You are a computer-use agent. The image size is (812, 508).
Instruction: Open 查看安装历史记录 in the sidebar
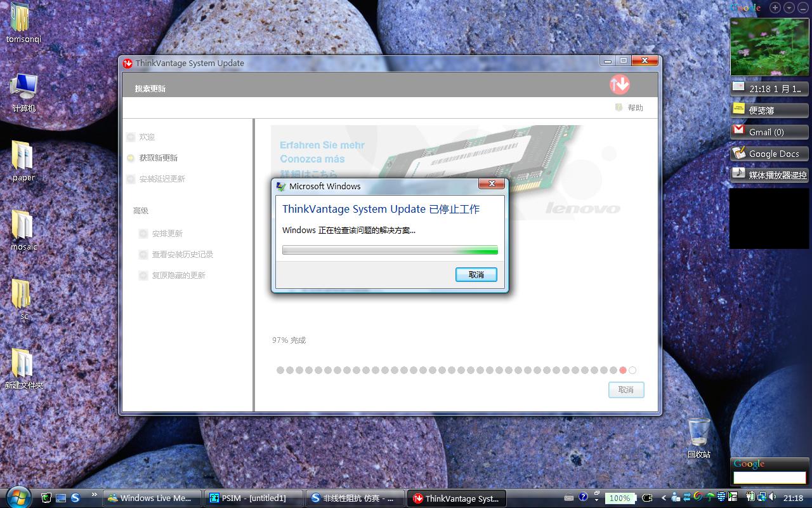(x=183, y=254)
